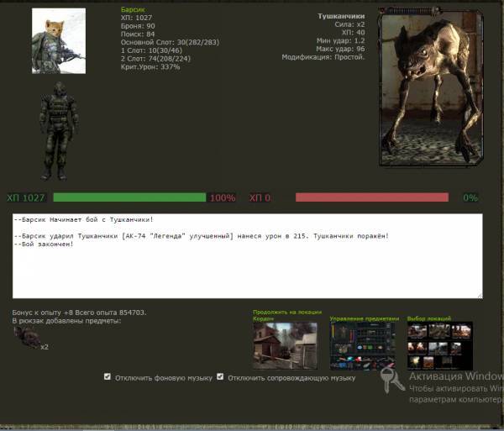The image size is (504, 431).
Task: Click inside the battle log text area
Action: coord(248,256)
